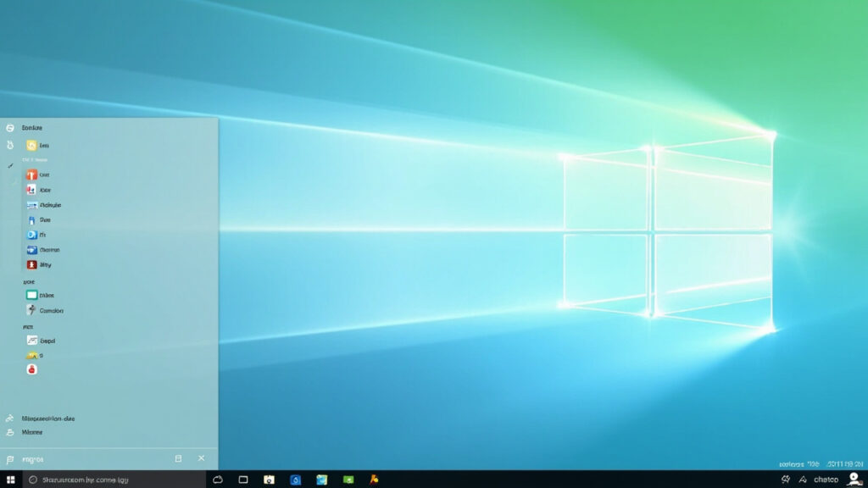
Task: Open Skype from the taskbar
Action: point(294,479)
